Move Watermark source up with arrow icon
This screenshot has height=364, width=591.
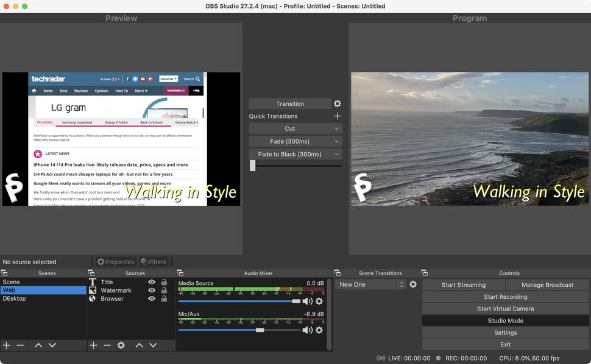[139, 345]
